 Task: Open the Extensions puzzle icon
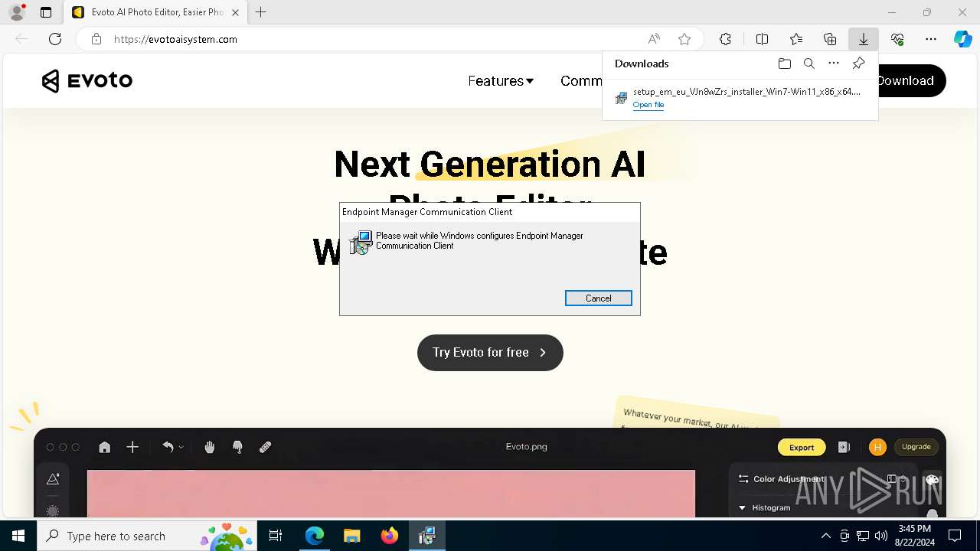(725, 39)
